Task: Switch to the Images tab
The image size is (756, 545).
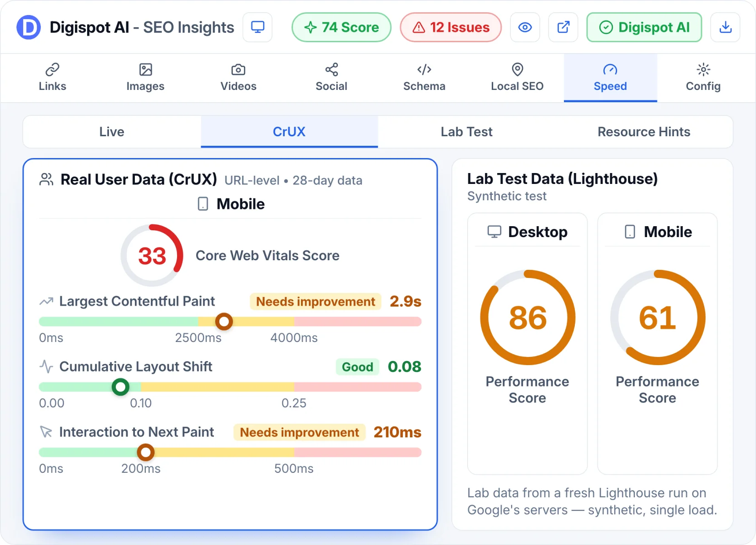Action: pyautogui.click(x=145, y=78)
